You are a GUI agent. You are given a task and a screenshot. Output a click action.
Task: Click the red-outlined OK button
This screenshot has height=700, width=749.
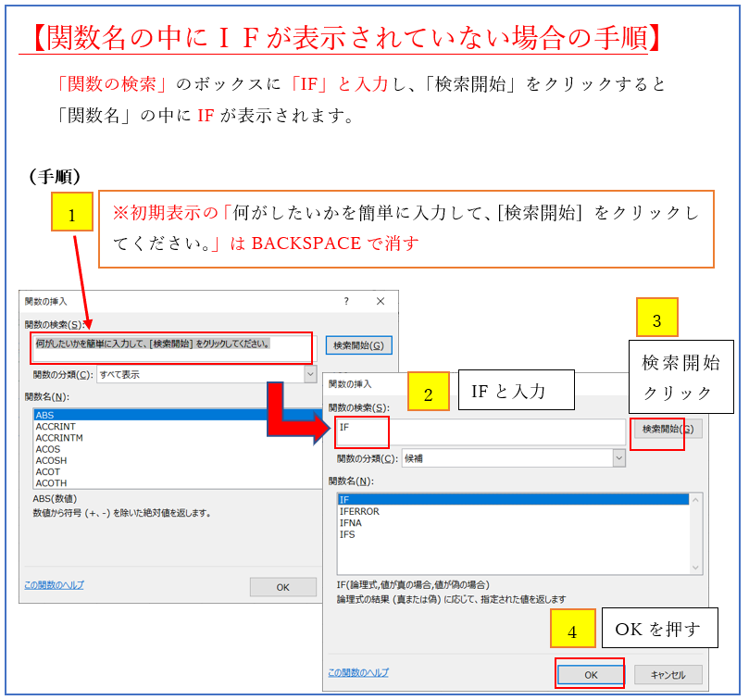coord(590,675)
